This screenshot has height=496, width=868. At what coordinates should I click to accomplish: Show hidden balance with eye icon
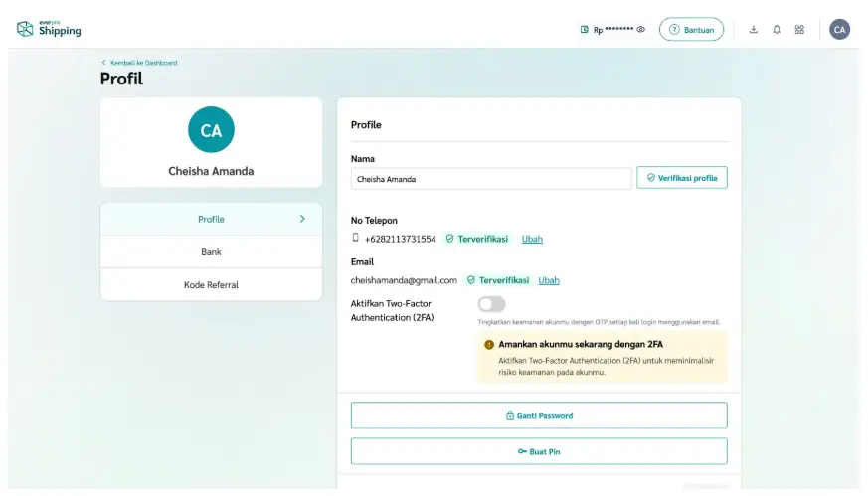pos(641,30)
